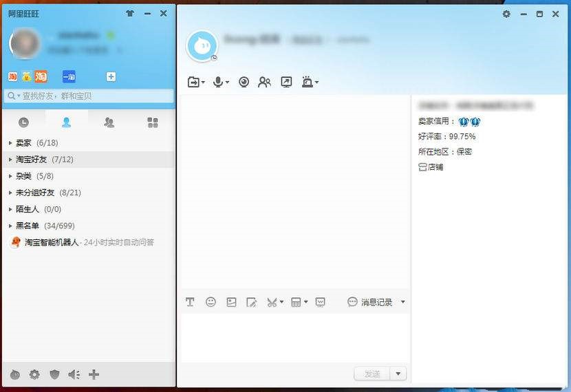
Task: Switch to the groups tab icon
Action: coord(109,122)
